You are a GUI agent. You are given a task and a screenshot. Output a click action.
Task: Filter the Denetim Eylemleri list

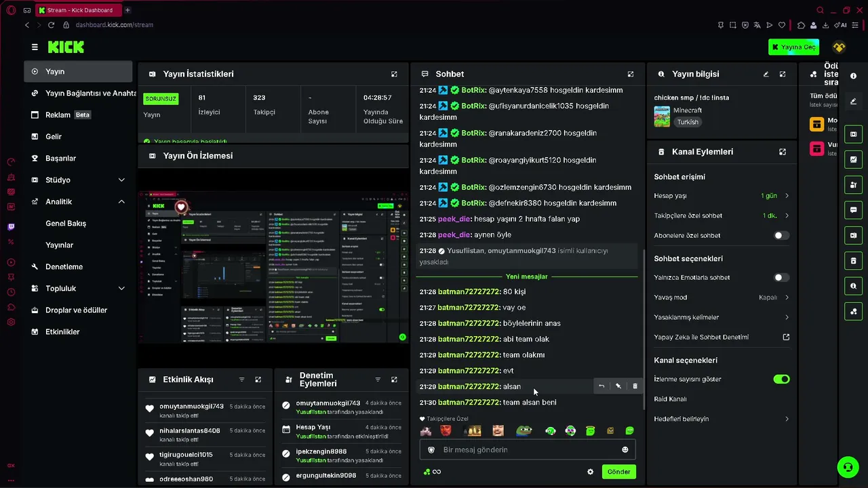pos(378,380)
